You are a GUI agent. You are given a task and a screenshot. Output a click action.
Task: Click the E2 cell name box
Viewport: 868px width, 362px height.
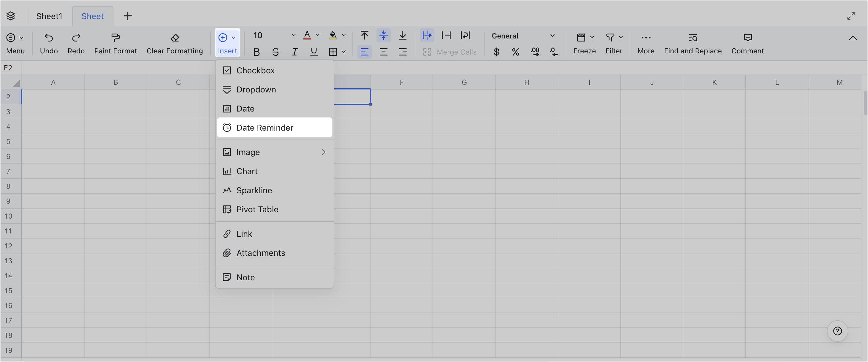[11, 68]
